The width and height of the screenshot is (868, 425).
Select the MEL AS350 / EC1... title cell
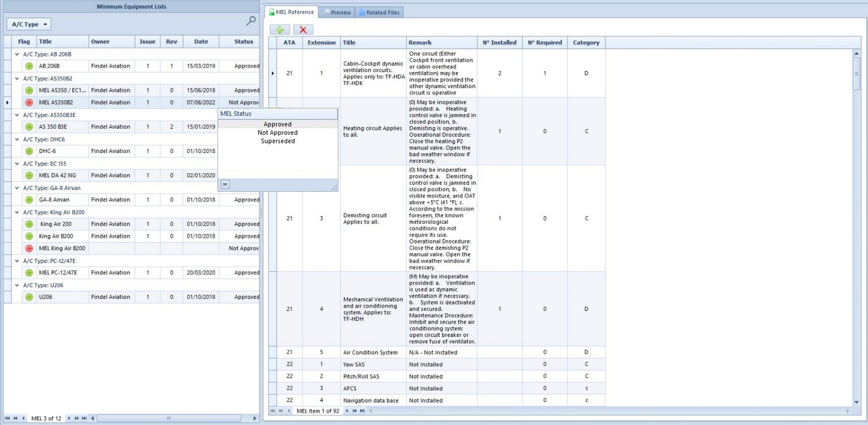point(62,90)
